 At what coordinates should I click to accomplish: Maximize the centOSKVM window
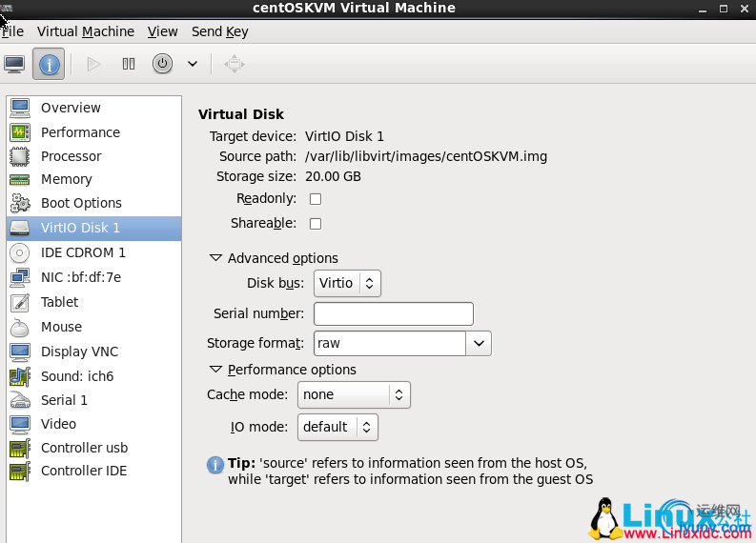pos(724,9)
